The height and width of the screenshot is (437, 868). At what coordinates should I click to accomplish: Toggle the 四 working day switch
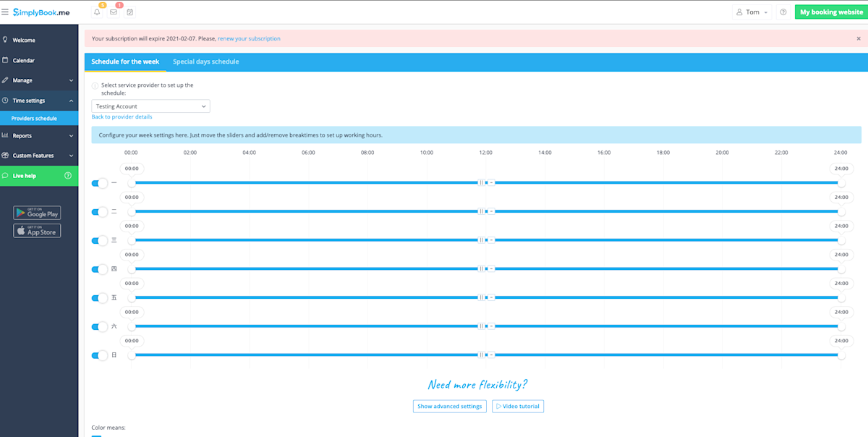pyautogui.click(x=100, y=269)
